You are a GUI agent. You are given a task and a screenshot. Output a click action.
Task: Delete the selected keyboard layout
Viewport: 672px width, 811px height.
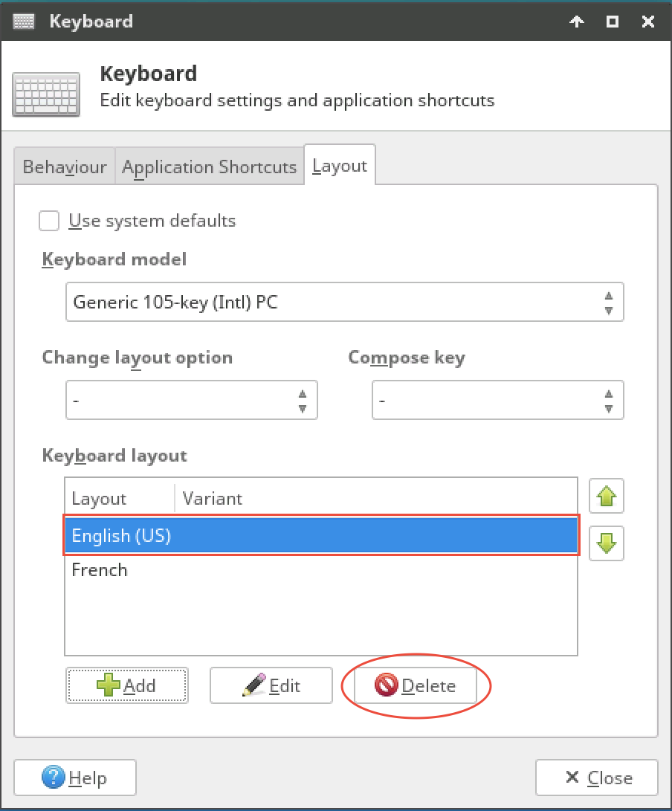coord(416,685)
